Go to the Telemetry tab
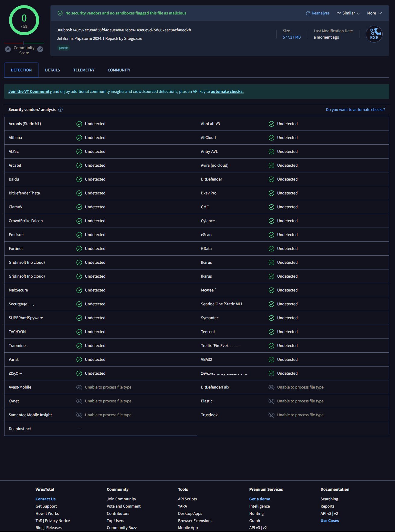Image resolution: width=395 pixels, height=532 pixels. pyautogui.click(x=84, y=70)
